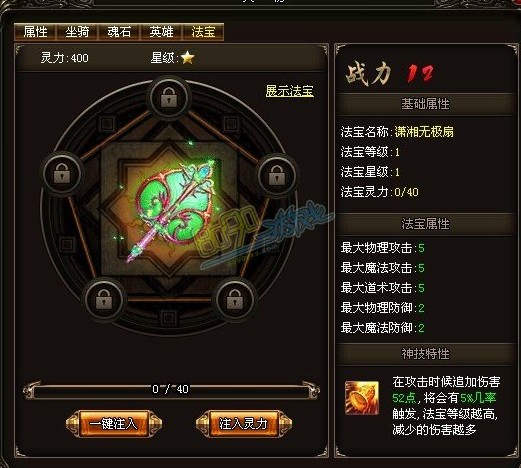Viewport: 521px width, 468px height.
Task: Click the golden skill icon under 神技特性
Action: 362,398
